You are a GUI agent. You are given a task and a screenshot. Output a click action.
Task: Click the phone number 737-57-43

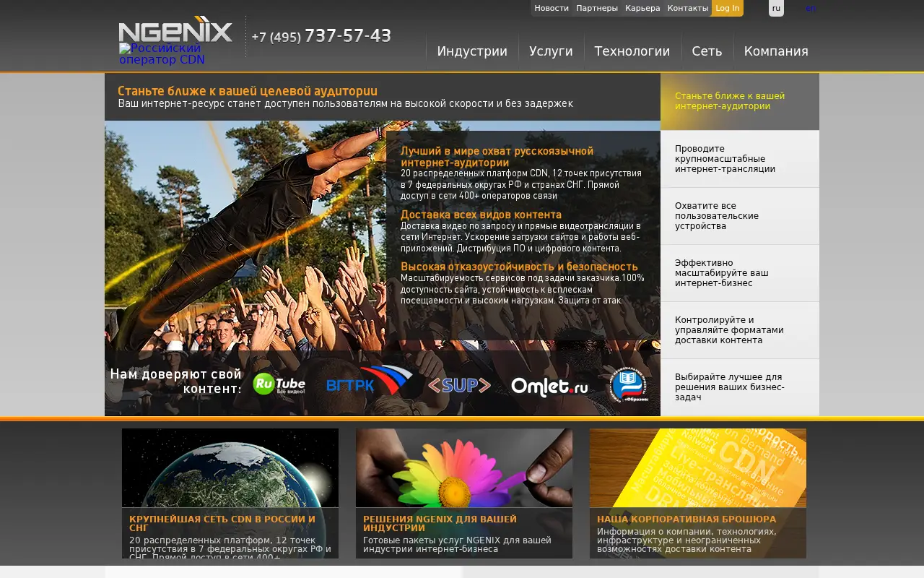click(x=348, y=35)
